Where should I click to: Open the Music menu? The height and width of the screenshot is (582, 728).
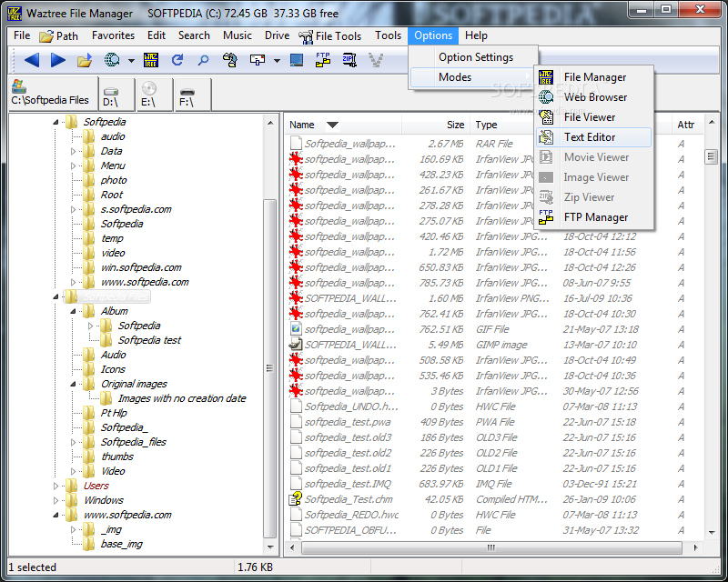[238, 35]
